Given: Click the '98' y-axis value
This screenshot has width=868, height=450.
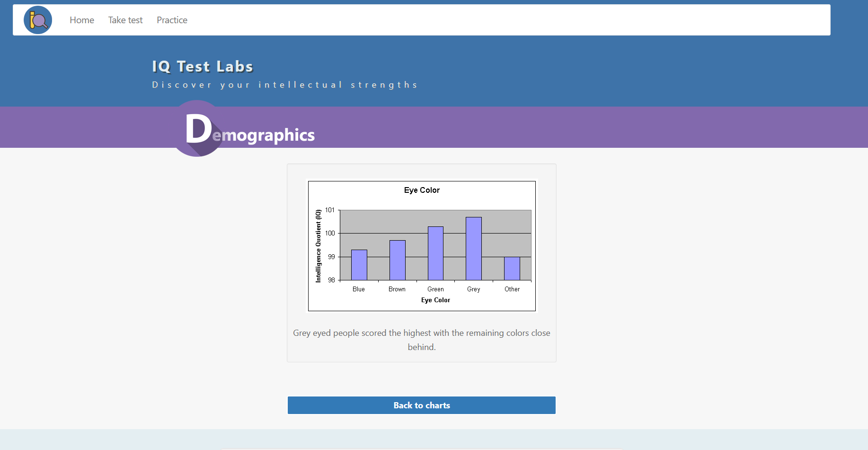Looking at the screenshot, I should (331, 280).
